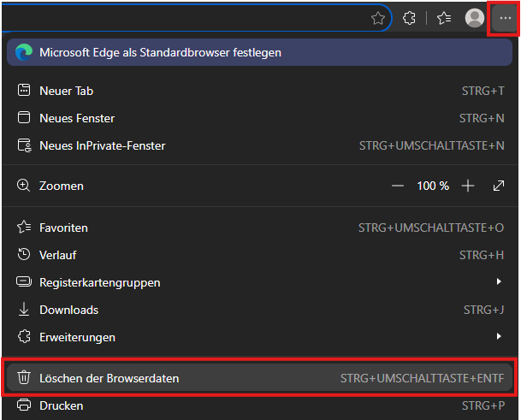The image size is (521, 420).
Task: Expand the Registerkartengruppen submenu arrow
Action: (499, 281)
